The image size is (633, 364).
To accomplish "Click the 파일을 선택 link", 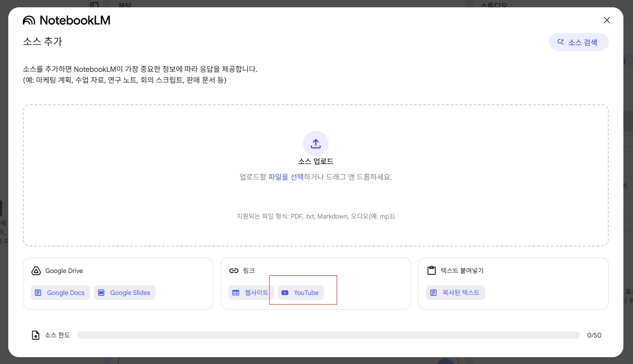I will (x=286, y=177).
